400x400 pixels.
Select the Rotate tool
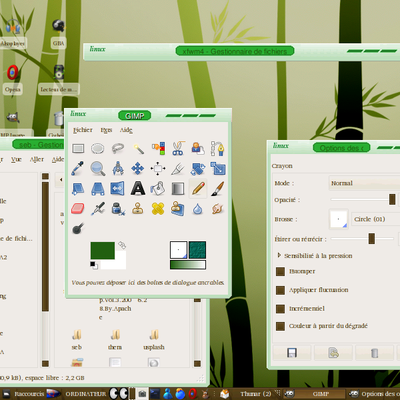tap(198, 168)
